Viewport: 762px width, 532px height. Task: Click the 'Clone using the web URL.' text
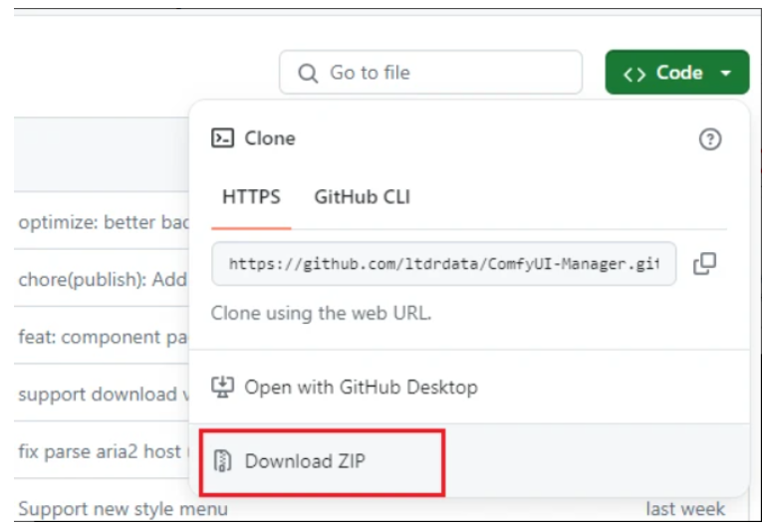pyautogui.click(x=321, y=313)
